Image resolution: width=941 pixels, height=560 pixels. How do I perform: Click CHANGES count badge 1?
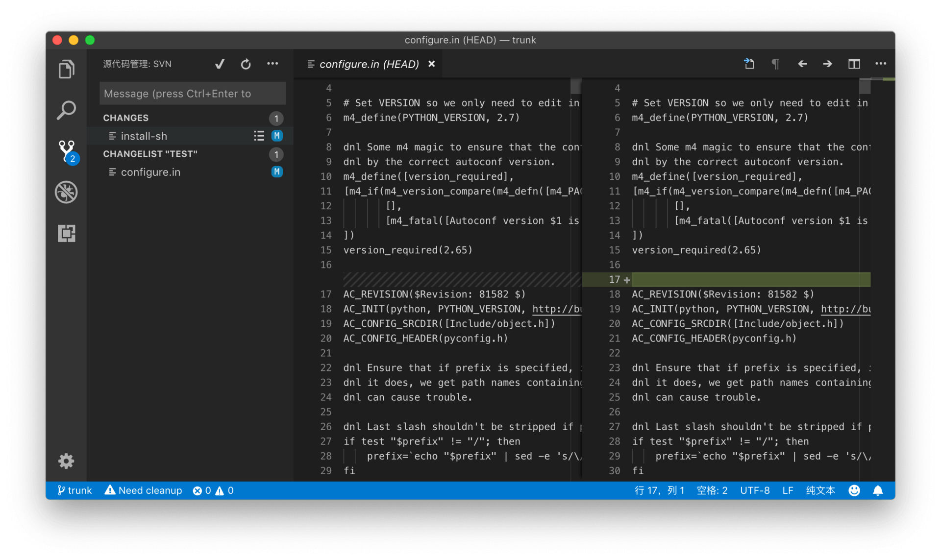coord(276,118)
